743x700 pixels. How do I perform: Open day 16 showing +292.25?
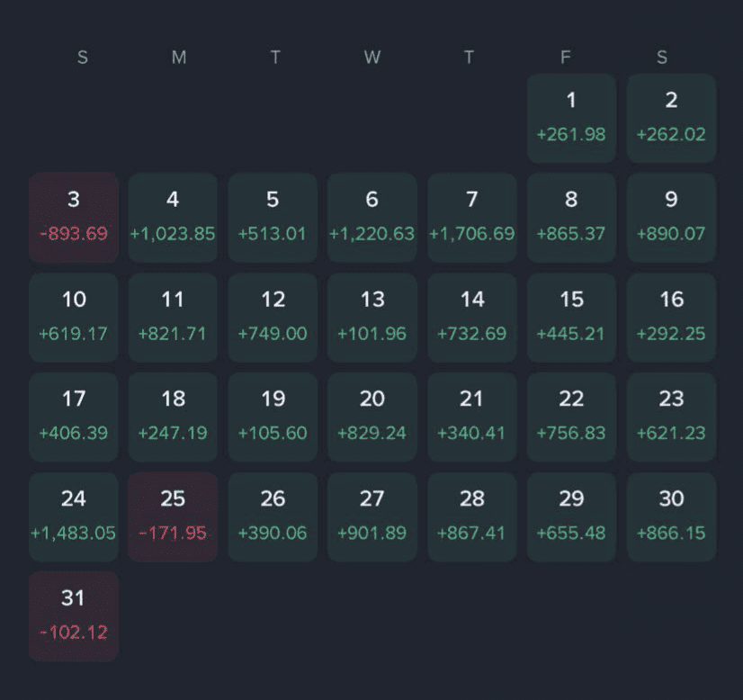(x=671, y=317)
